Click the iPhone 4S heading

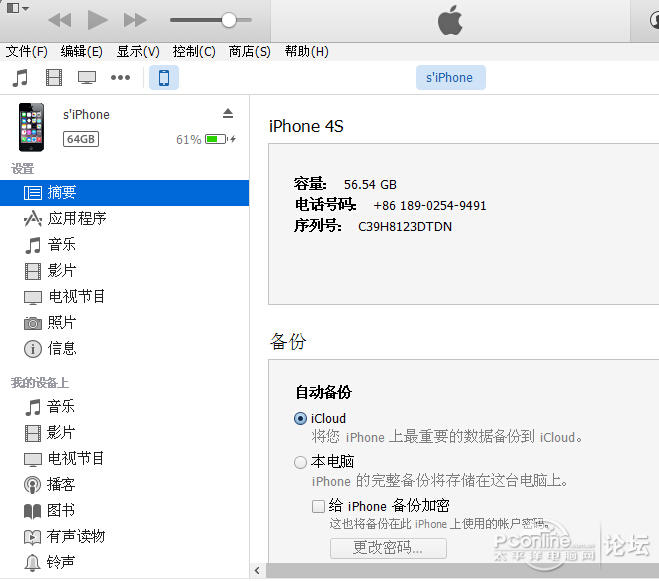pyautogui.click(x=306, y=126)
